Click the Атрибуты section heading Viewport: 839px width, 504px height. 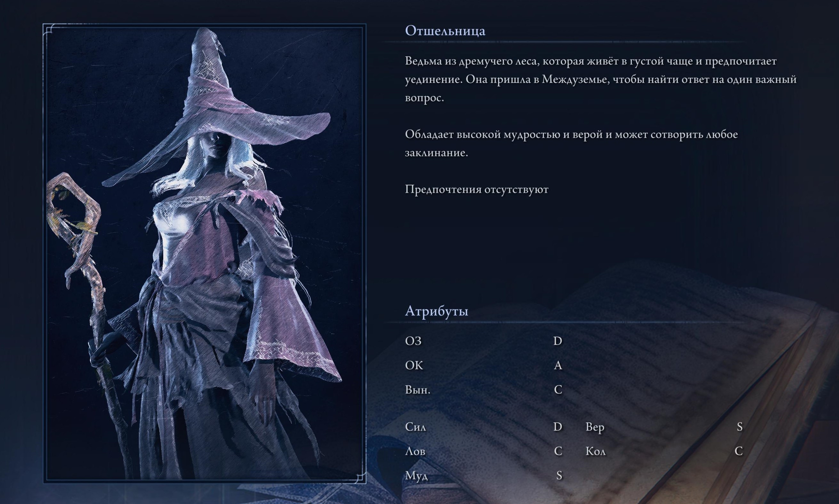(437, 311)
